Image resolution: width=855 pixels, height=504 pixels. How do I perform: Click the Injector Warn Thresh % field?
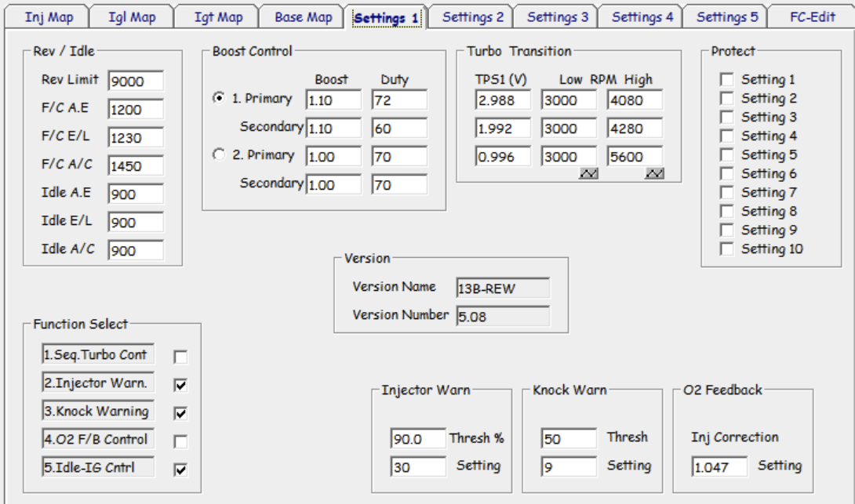tap(418, 440)
